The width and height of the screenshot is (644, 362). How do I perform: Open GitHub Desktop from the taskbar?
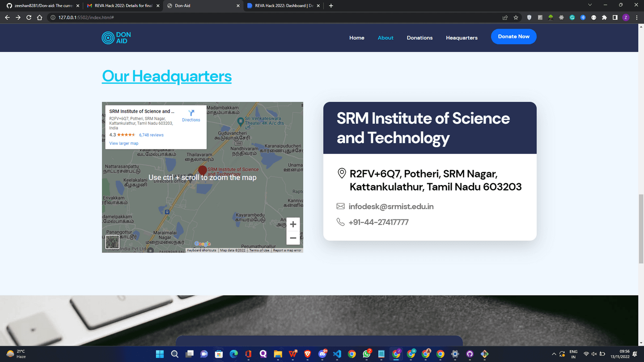click(x=470, y=354)
